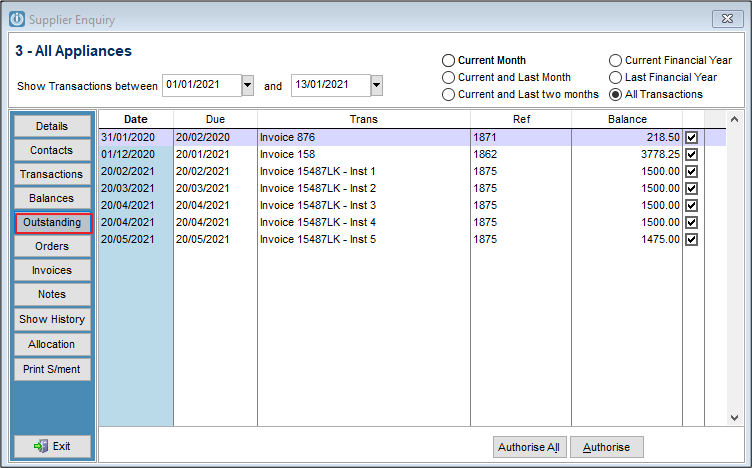Expand the end date dropdown arrow
Screen dimensions: 752x468
[x=376, y=86]
